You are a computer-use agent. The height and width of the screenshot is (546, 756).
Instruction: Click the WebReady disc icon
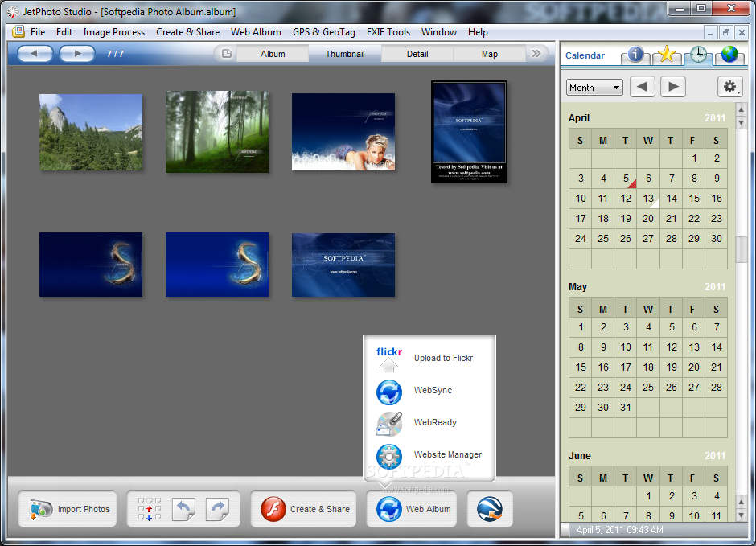point(389,423)
